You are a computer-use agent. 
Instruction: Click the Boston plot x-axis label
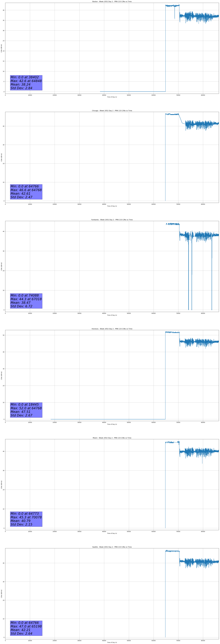tap(112, 97)
